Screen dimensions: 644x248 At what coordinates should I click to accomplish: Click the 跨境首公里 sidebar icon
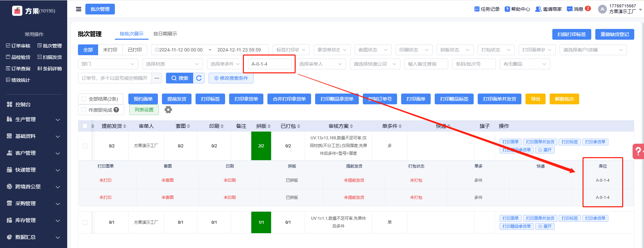pos(9,186)
